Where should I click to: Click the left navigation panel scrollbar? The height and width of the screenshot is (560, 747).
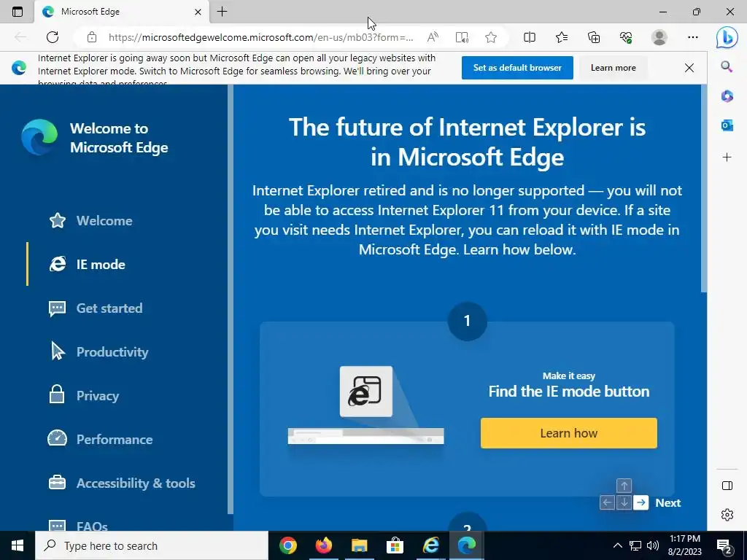click(231, 299)
